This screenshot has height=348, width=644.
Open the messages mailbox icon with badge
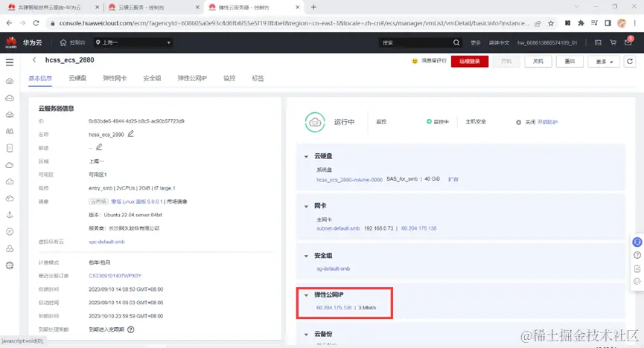[628, 42]
